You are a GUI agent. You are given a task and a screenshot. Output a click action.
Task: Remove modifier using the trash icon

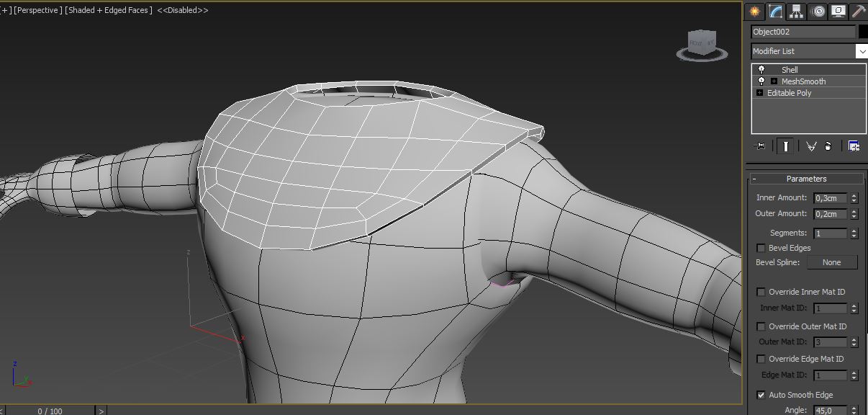828,146
